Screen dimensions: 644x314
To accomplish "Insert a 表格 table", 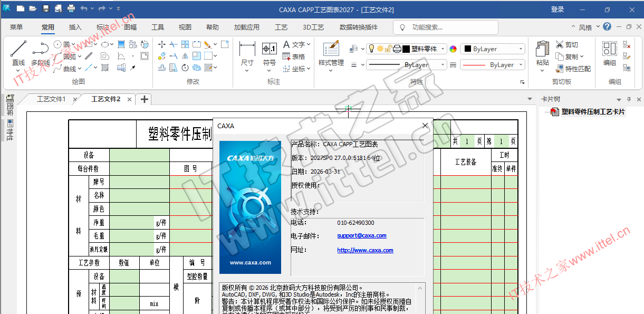I will [x=294, y=56].
